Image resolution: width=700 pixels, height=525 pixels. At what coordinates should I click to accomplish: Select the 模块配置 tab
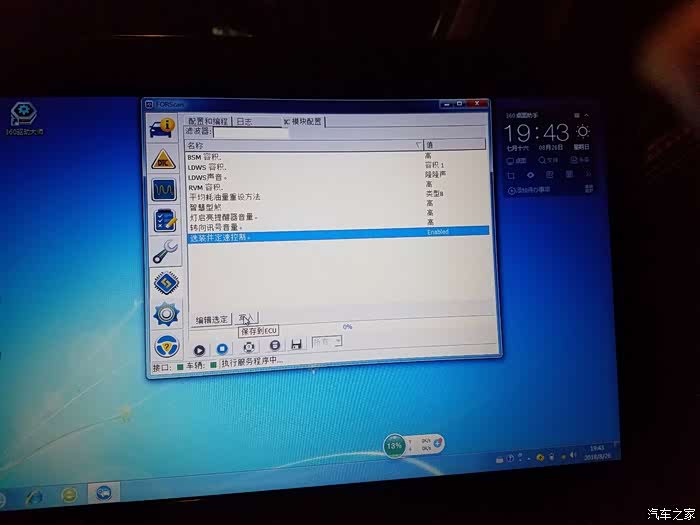(303, 121)
